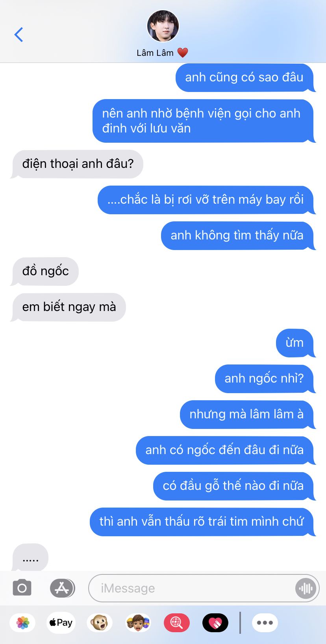The width and height of the screenshot is (326, 644).
Task: Tap the iMessage text field
Action: tap(192, 588)
